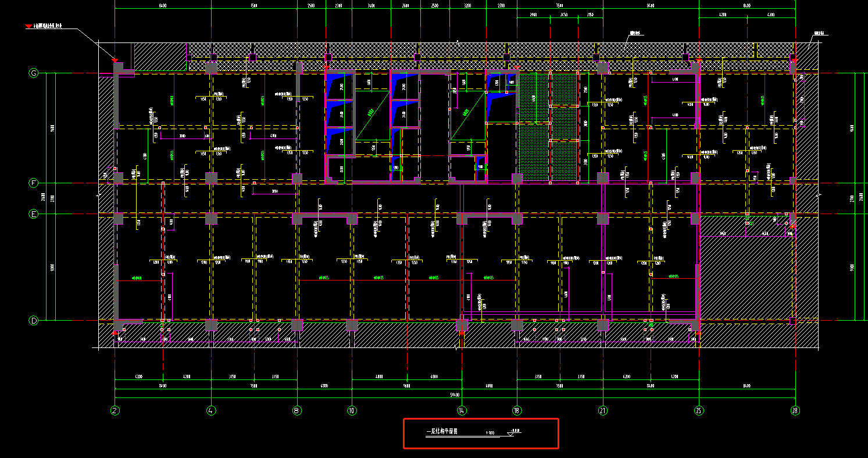Click the overall 59400 dimension text
The height and width of the screenshot is (458, 868).
tap(455, 394)
